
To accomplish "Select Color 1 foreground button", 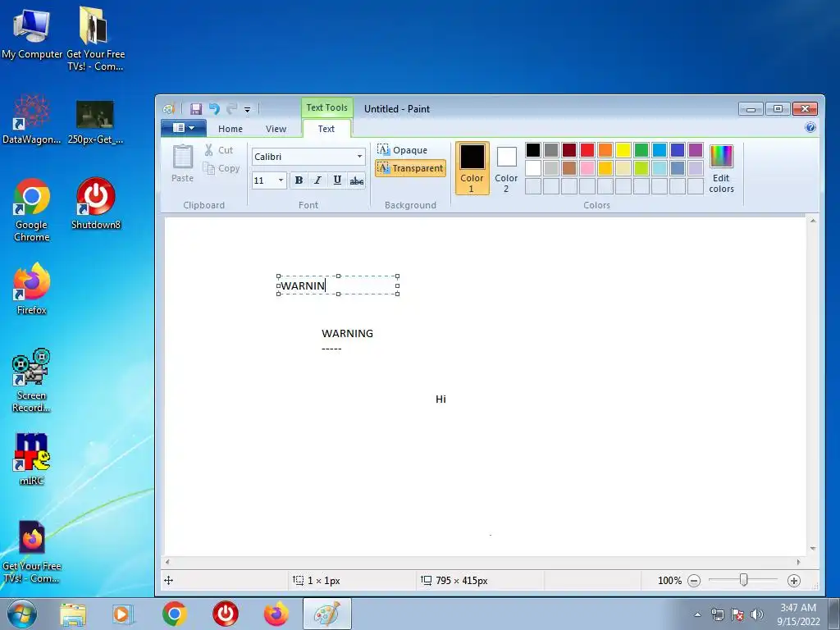I will (472, 167).
